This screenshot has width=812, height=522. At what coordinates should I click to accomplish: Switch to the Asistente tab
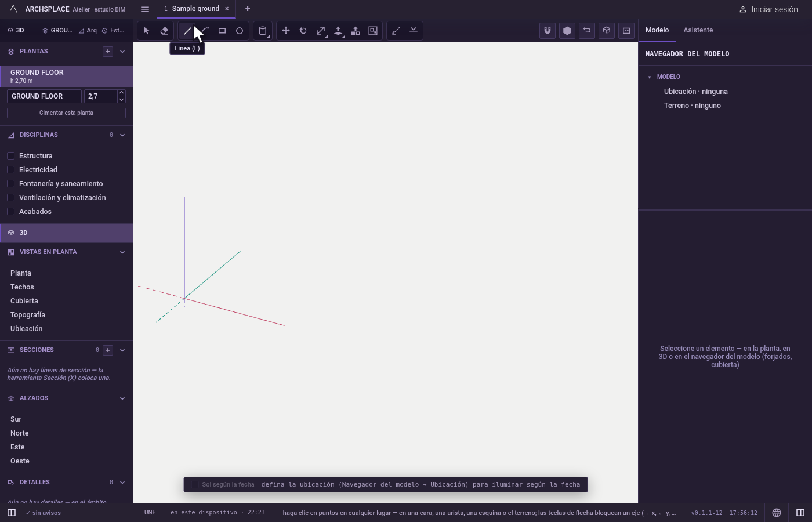point(698,30)
